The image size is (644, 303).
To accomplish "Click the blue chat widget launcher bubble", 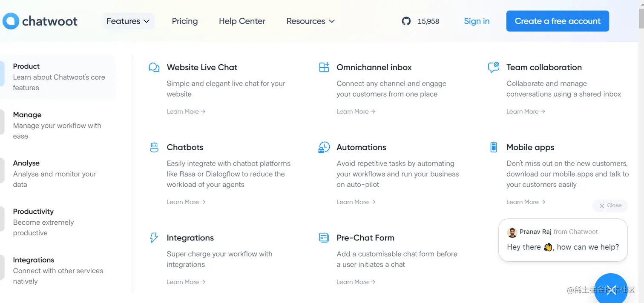I will tap(611, 289).
